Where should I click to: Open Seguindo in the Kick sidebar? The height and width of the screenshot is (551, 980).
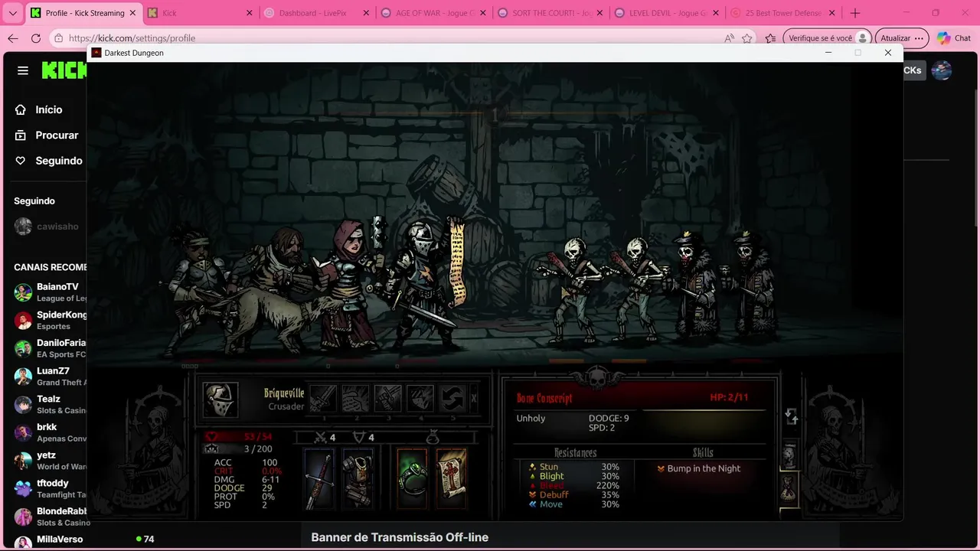point(49,161)
